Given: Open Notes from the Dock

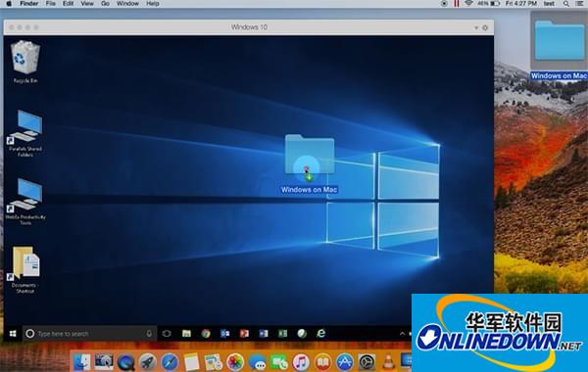Looking at the screenshot, I should point(191,362).
